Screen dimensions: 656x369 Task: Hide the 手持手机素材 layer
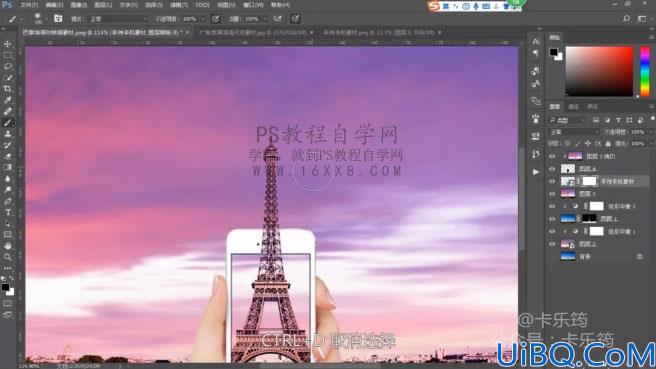click(552, 182)
